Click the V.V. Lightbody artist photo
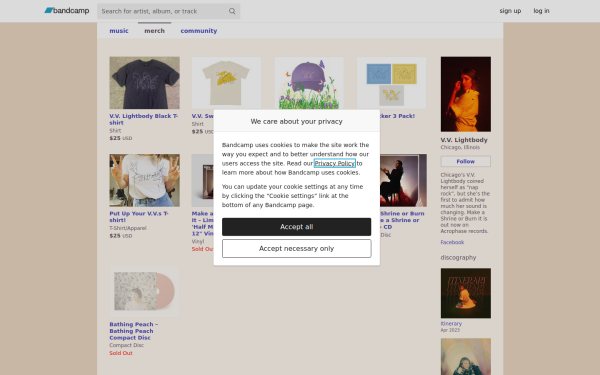This screenshot has width=600, height=375. [x=466, y=94]
